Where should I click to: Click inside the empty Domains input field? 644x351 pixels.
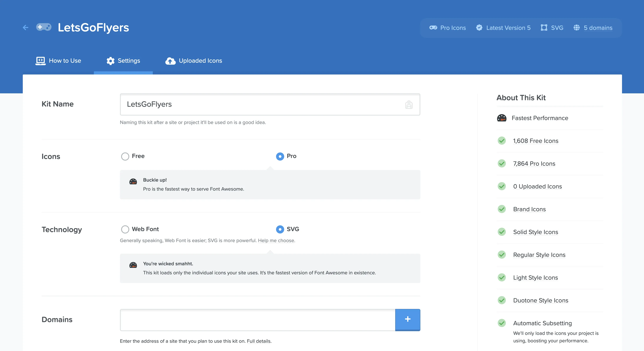[x=250, y=320]
